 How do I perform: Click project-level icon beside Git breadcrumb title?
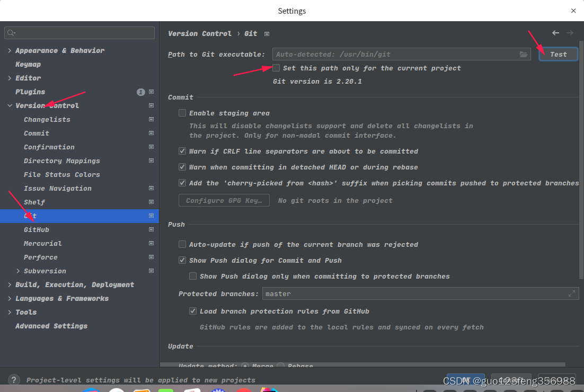[267, 34]
